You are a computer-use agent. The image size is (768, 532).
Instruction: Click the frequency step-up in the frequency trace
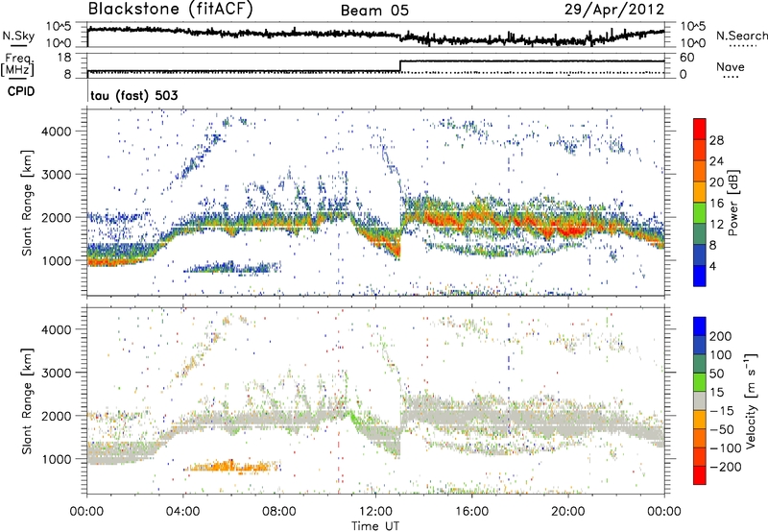[x=400, y=66]
